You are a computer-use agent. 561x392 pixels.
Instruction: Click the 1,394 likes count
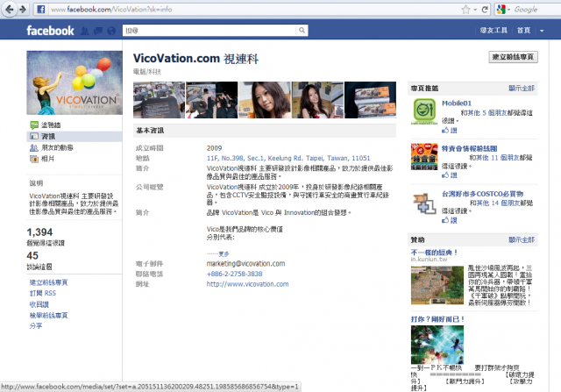[39, 232]
